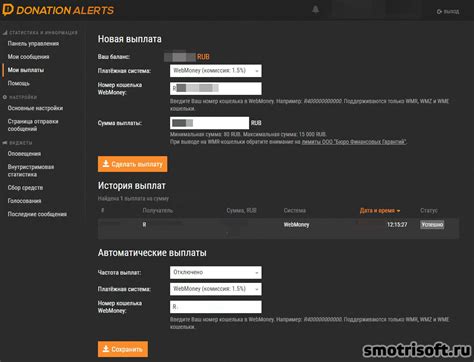Open Помощь section

(x=19, y=83)
